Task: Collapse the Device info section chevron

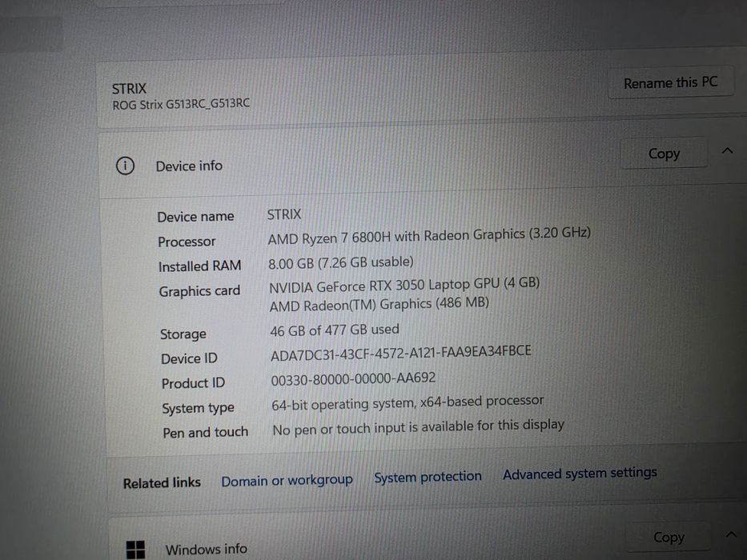Action: tap(727, 151)
